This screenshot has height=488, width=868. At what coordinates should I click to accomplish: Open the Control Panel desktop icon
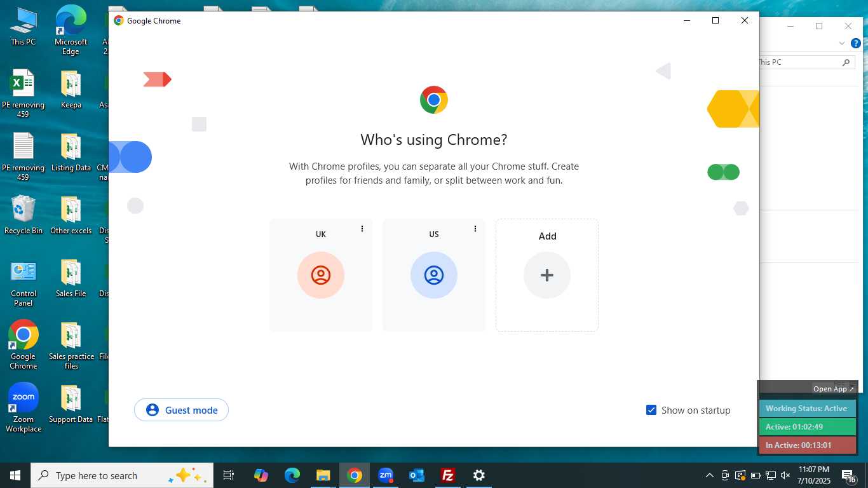click(x=24, y=283)
